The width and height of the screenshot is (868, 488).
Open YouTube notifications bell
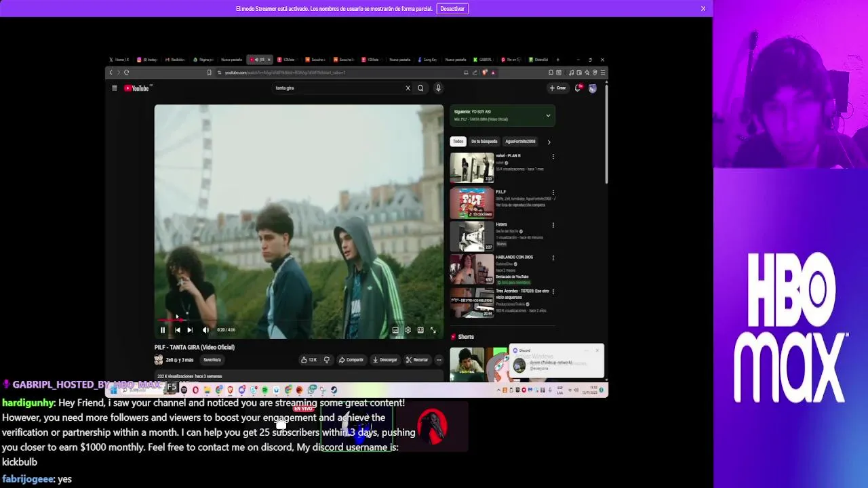(x=578, y=88)
